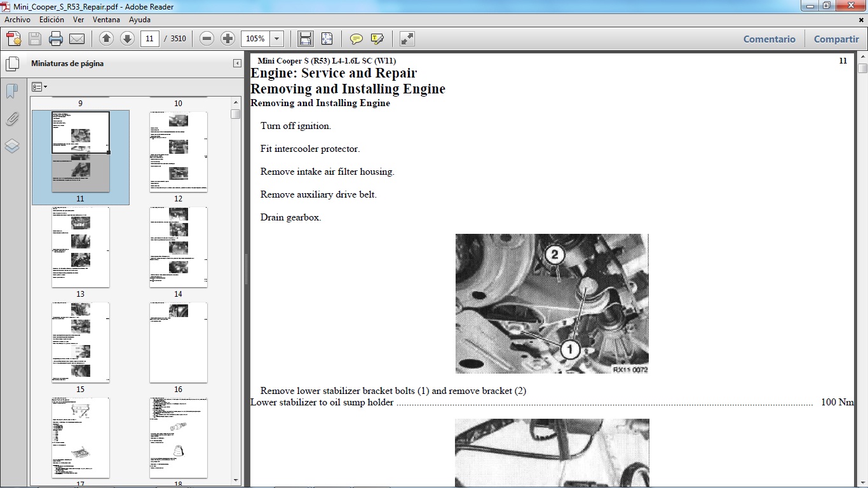The width and height of the screenshot is (868, 488).
Task: Open the Ventana menu
Action: [x=106, y=20]
